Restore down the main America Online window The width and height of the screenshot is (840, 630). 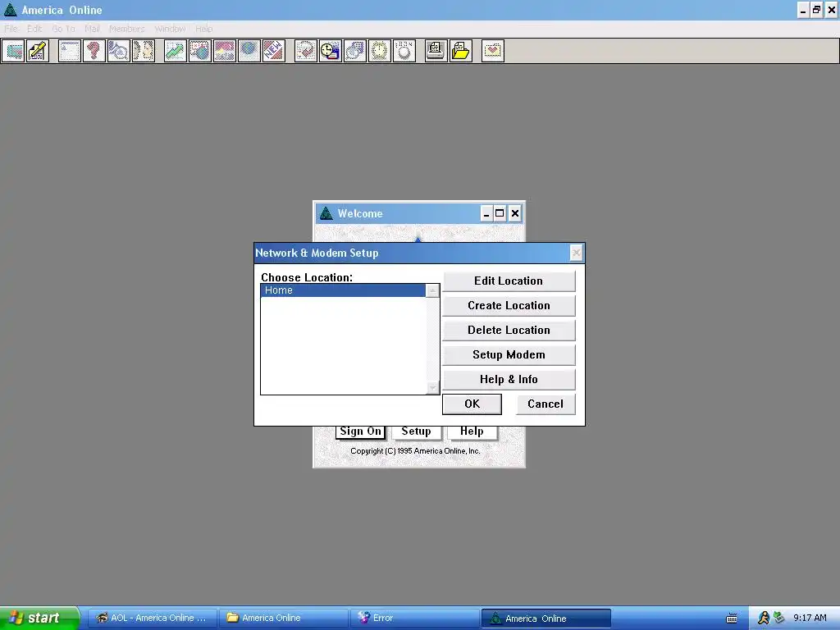(x=816, y=10)
